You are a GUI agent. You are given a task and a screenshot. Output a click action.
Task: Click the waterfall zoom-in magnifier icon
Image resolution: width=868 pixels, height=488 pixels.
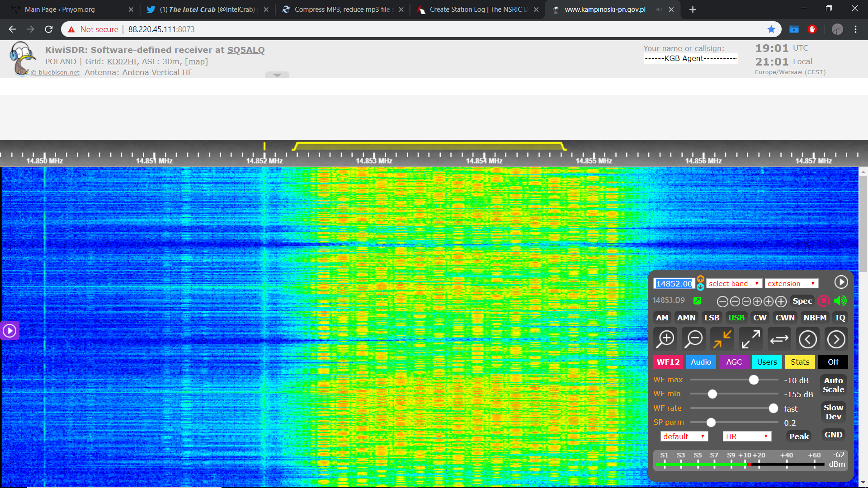pos(665,339)
